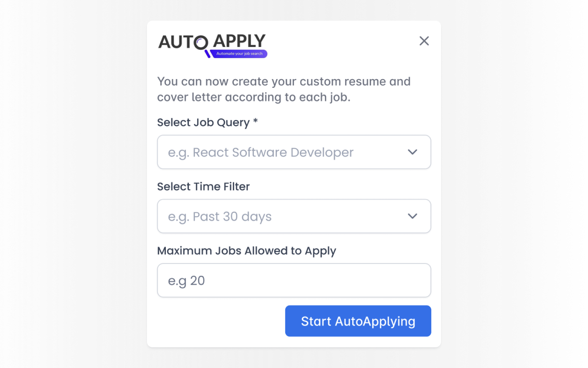Close the AutoApply dialog
The height and width of the screenshot is (368, 588).
424,41
